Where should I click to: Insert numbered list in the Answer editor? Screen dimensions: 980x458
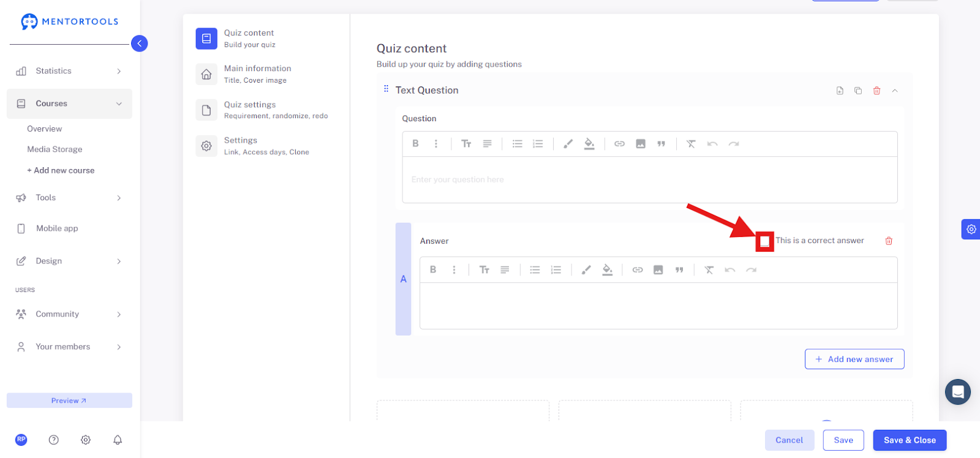[x=556, y=270]
